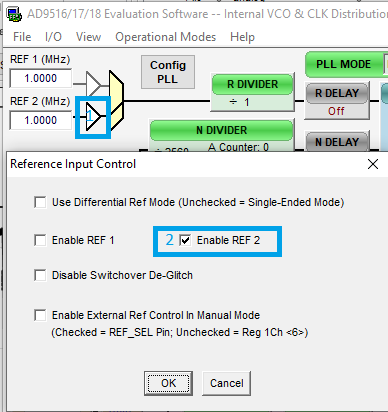Open the File menu
This screenshot has width=388, height=412.
(22, 37)
